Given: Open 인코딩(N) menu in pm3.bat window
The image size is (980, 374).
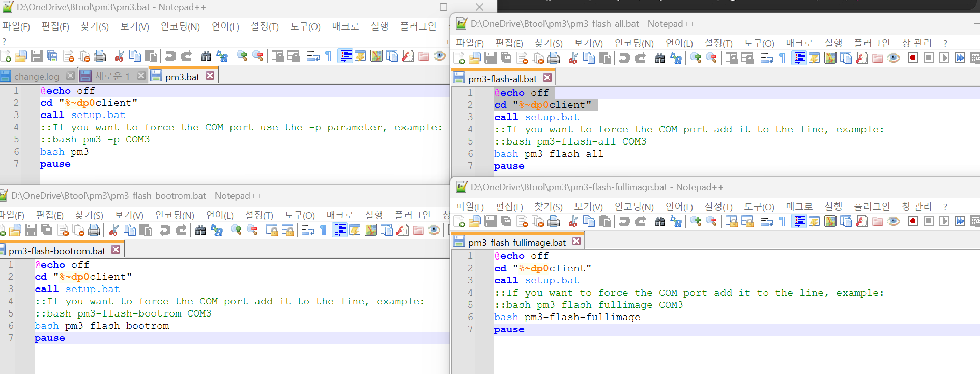Looking at the screenshot, I should click(x=180, y=26).
